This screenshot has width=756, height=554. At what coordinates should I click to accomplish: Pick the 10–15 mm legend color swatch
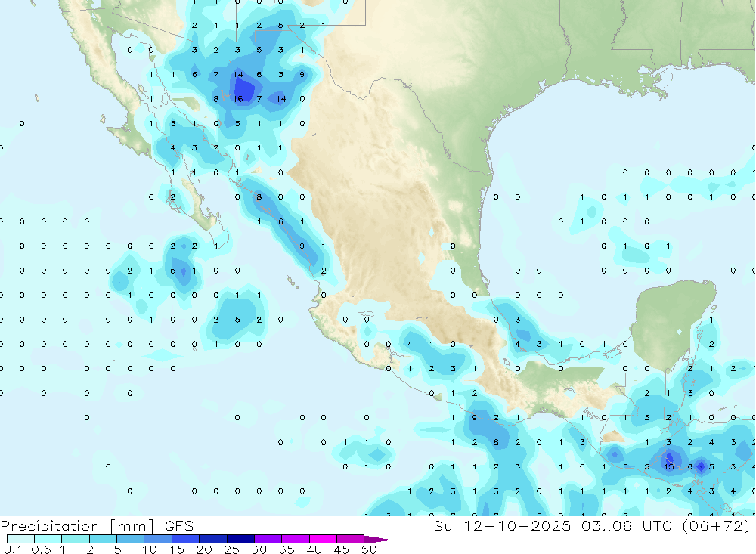click(158, 539)
